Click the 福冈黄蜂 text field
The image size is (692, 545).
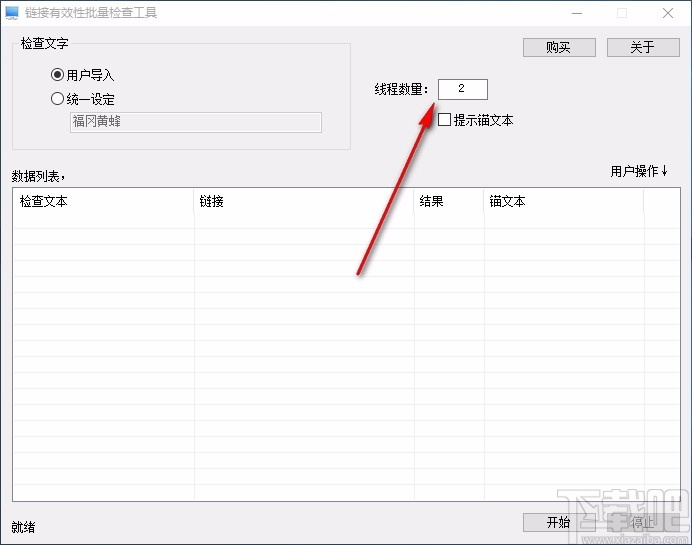point(196,122)
